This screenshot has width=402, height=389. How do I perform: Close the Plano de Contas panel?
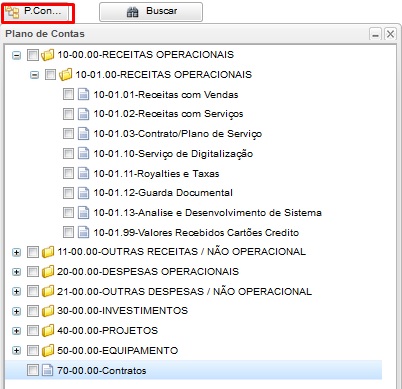click(x=390, y=34)
